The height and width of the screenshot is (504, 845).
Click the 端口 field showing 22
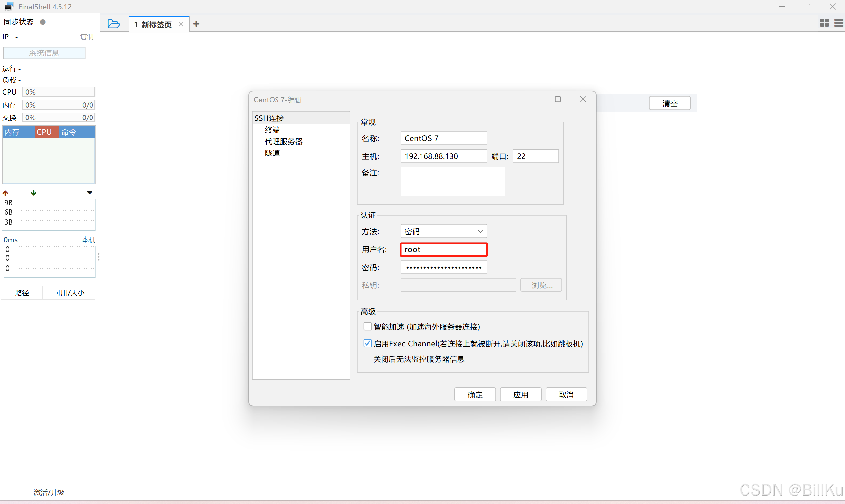click(x=535, y=156)
